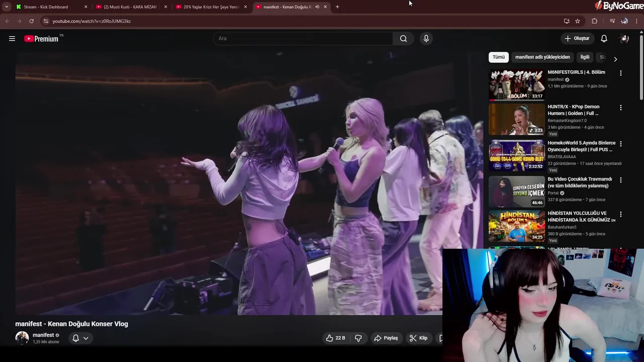Image resolution: width=644 pixels, height=362 pixels.
Task: Open the account avatar menu
Action: tap(624, 39)
